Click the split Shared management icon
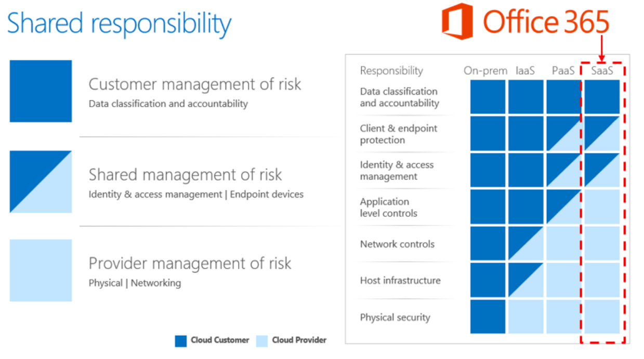The height and width of the screenshot is (359, 644). (x=41, y=182)
